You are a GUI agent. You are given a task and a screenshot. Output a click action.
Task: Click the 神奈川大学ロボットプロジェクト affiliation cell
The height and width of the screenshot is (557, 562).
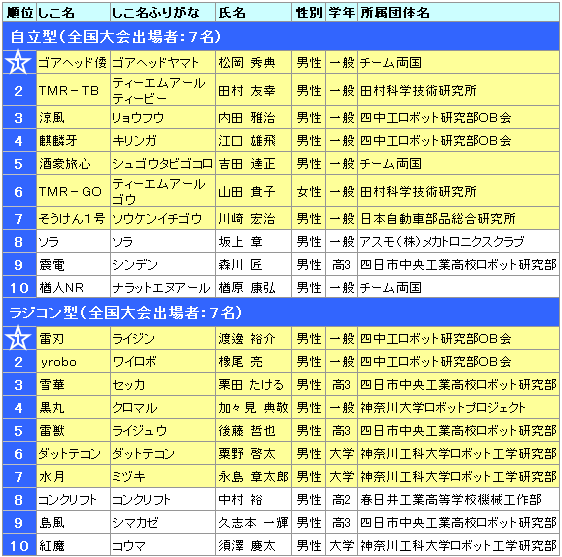coord(458,408)
